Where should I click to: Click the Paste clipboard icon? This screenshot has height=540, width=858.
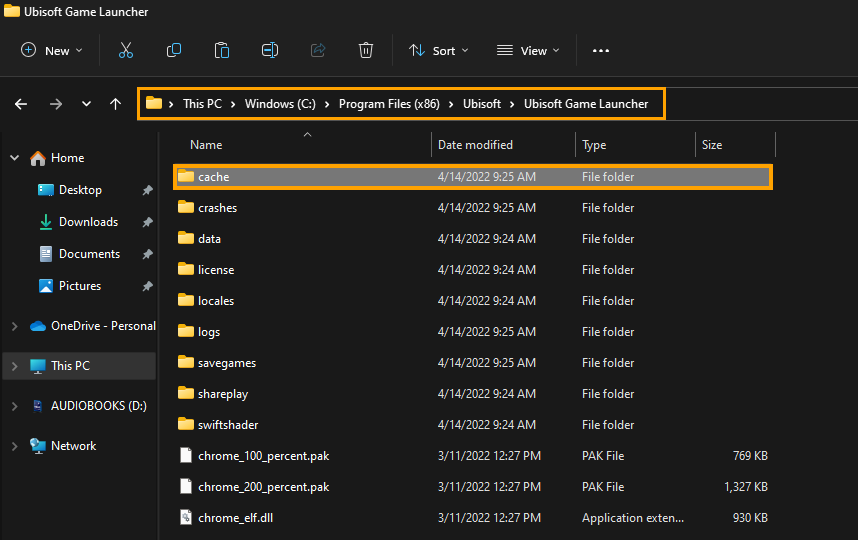click(222, 50)
